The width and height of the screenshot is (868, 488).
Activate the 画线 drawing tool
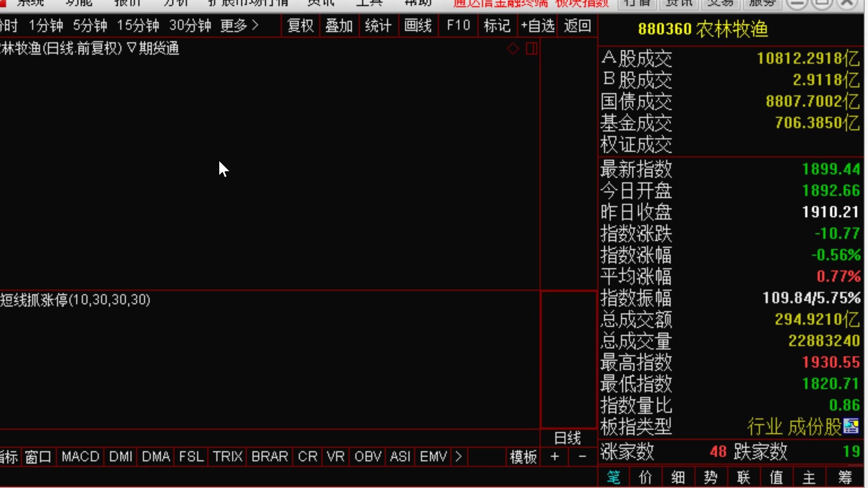point(418,26)
